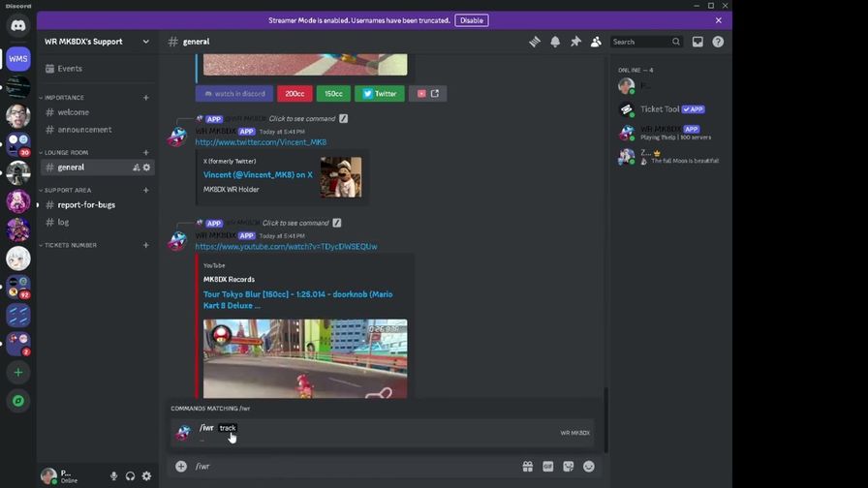Toggle microphone mute in user panel

click(113, 475)
